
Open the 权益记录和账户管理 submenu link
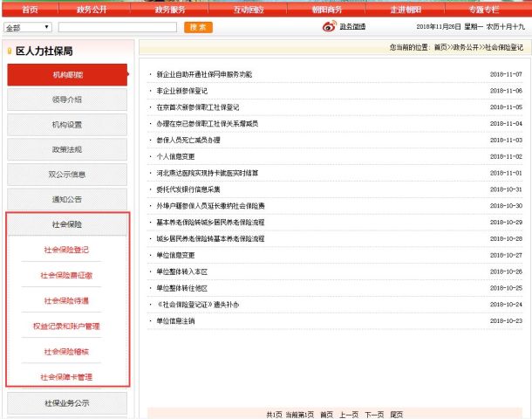(x=66, y=326)
